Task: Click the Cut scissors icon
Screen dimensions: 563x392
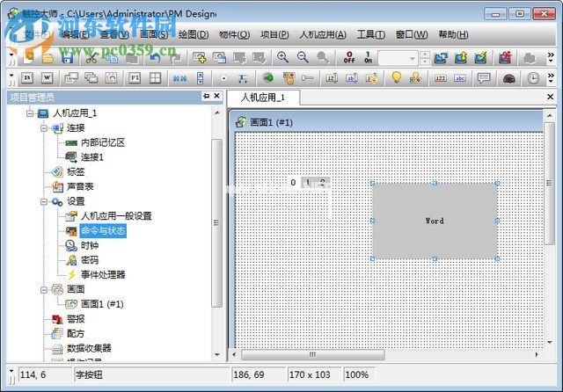Action: 91,57
